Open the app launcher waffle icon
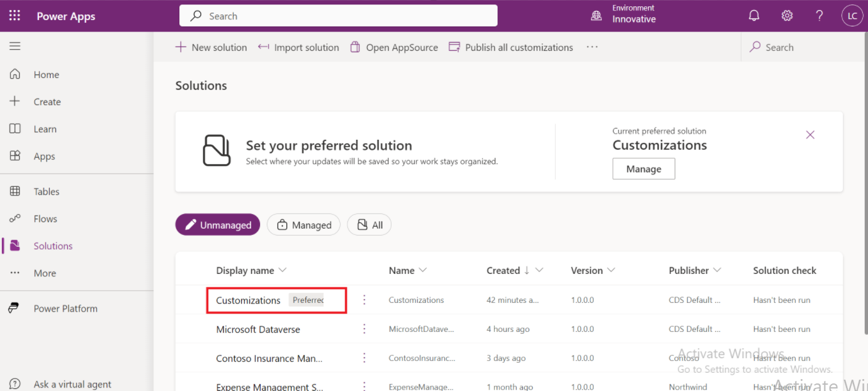The height and width of the screenshot is (391, 868). click(14, 16)
